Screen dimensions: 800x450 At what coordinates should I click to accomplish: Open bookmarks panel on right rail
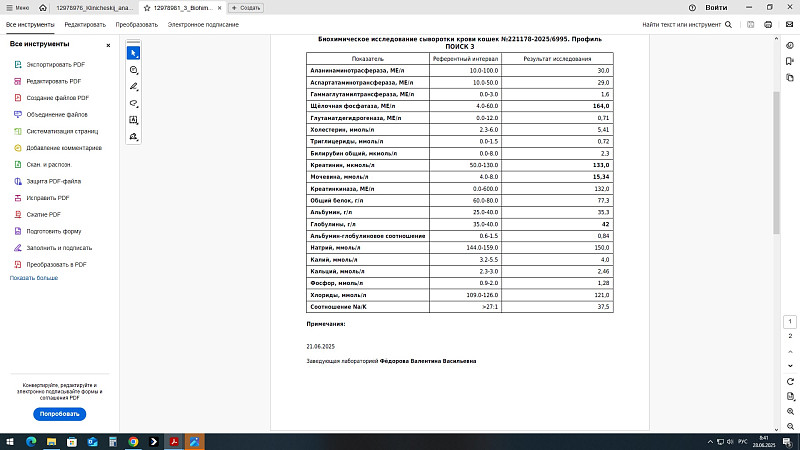coord(790,61)
